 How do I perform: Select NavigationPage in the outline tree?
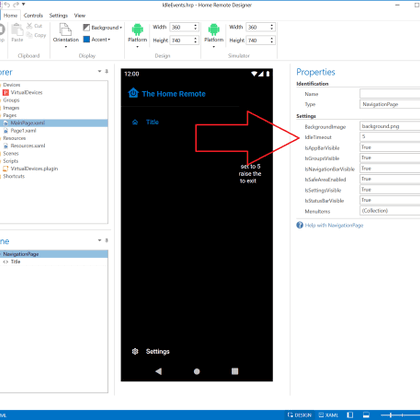54,254
